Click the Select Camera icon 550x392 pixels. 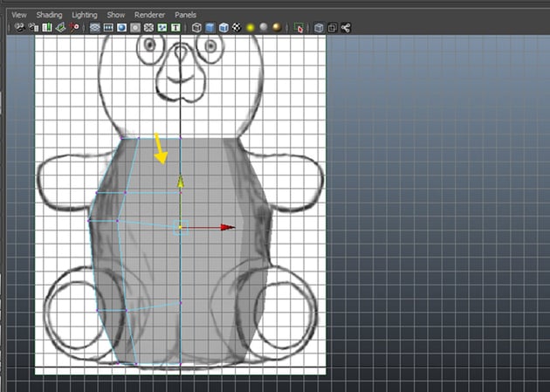20,27
